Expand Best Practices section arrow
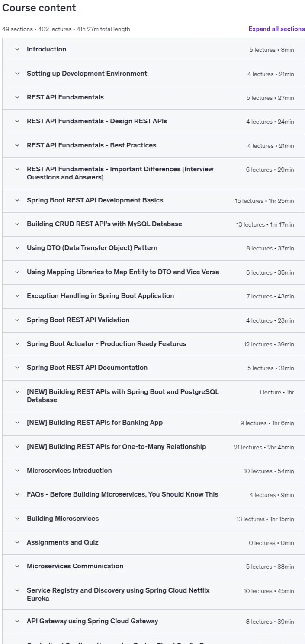This screenshot has height=644, width=305. click(x=17, y=145)
